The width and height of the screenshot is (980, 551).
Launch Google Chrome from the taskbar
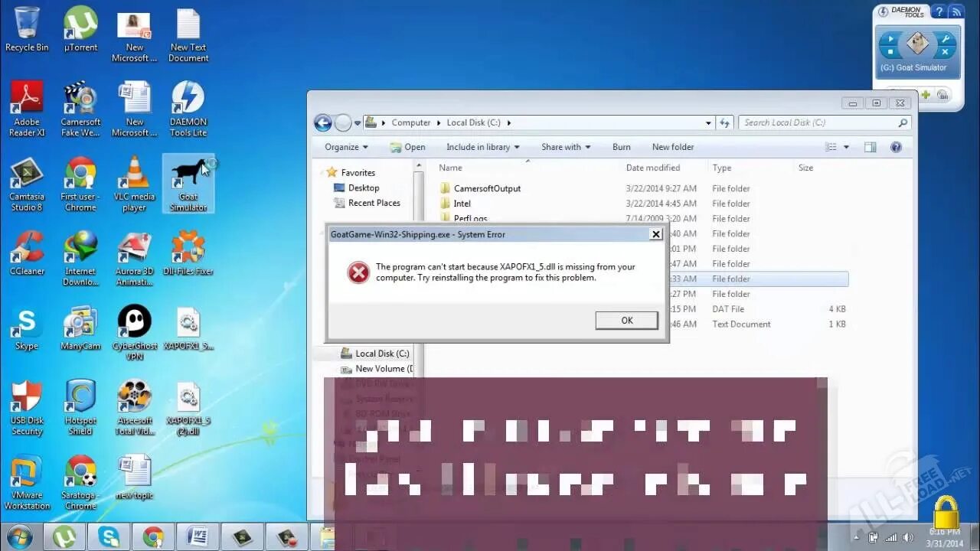152,536
